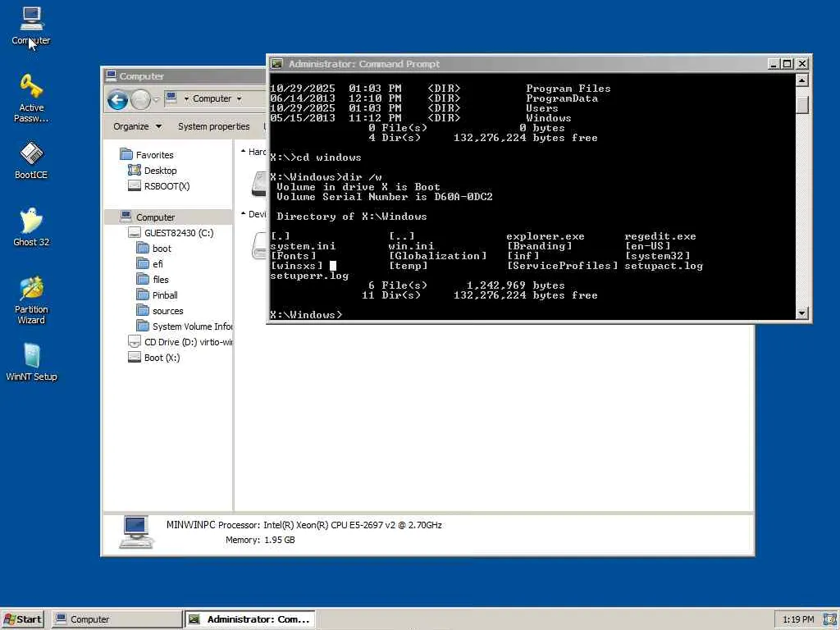Click the 1:19 PM taskbar clock

(798, 619)
